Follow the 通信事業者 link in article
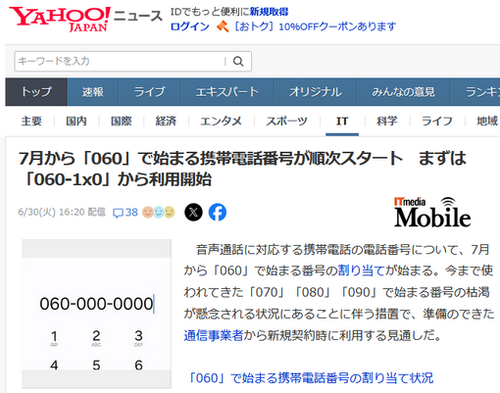 pos(214,335)
